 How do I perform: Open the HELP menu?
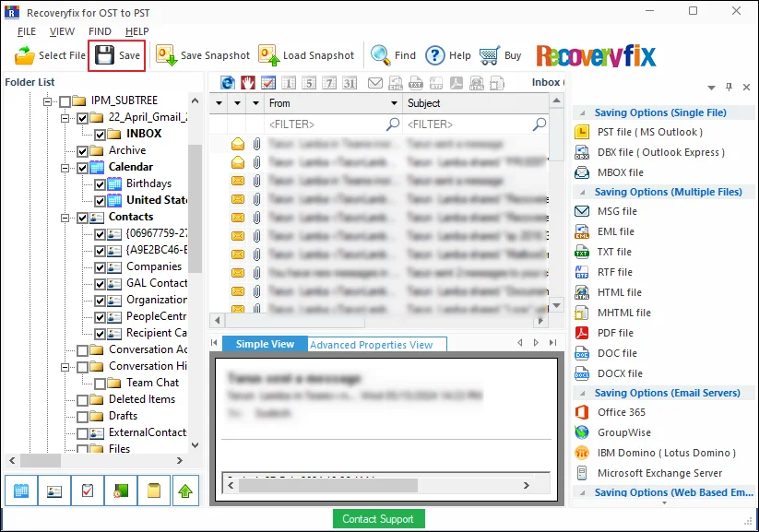point(137,31)
